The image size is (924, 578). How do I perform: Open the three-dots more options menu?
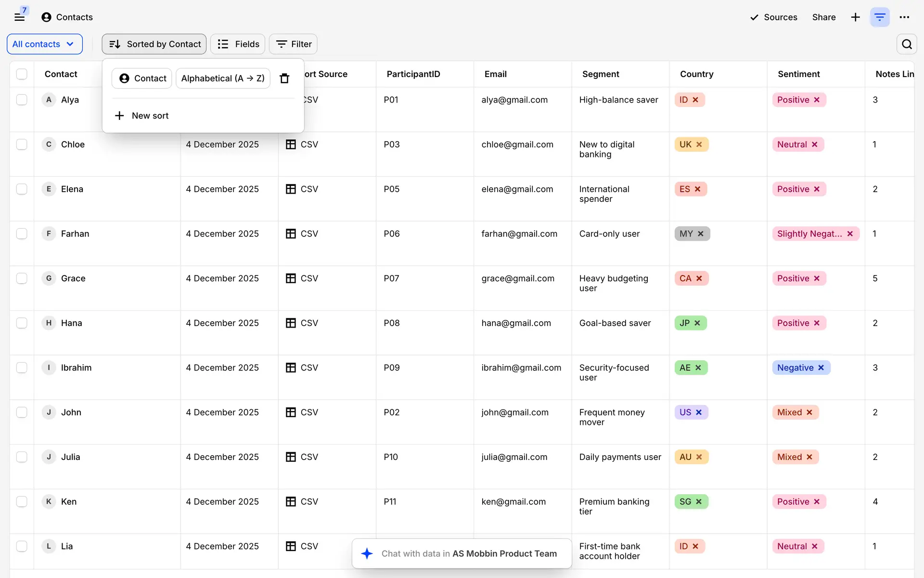(904, 17)
